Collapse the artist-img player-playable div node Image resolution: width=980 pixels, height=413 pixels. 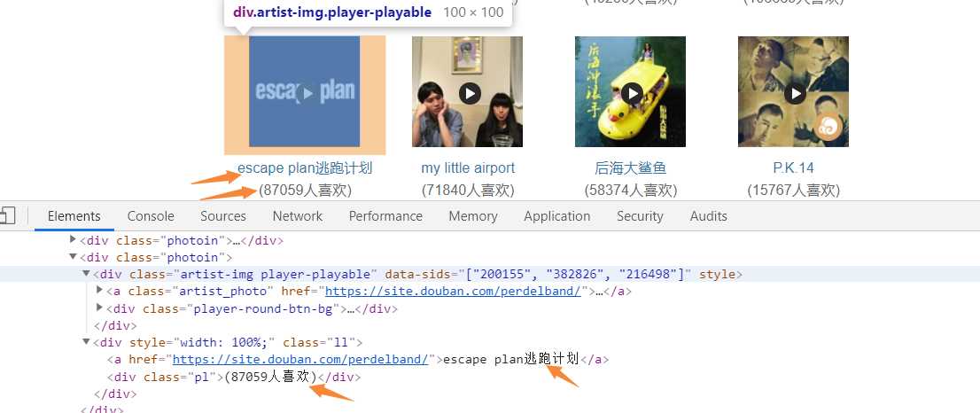[86, 273]
